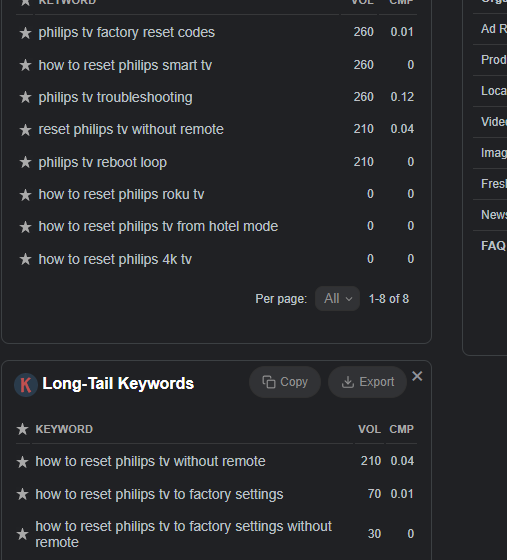
Task: Export the Long-Tail Keywords list
Action: (x=367, y=382)
